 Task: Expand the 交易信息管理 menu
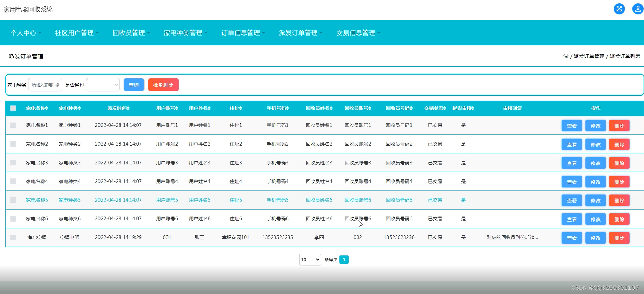358,33
